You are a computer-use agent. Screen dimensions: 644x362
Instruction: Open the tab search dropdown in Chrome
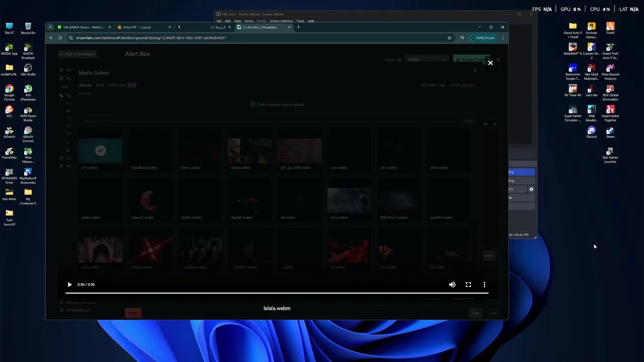coord(50,27)
